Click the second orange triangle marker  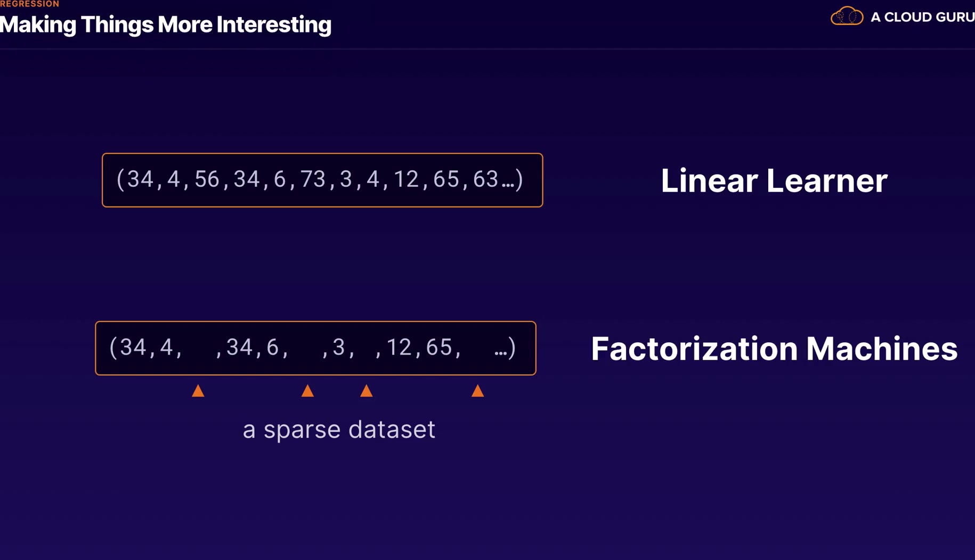pos(307,391)
